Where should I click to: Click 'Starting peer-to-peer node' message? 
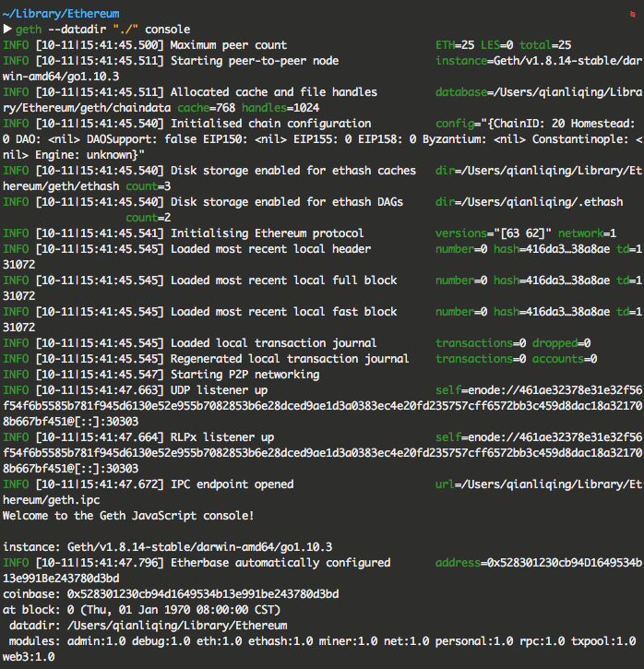coord(255,61)
